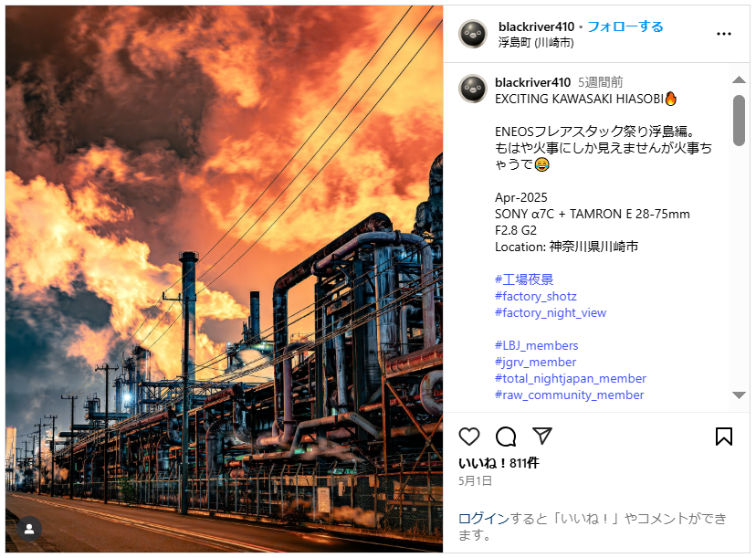This screenshot has height=558, width=756.
Task: Open comments via speech bubble icon
Action: coord(506,437)
